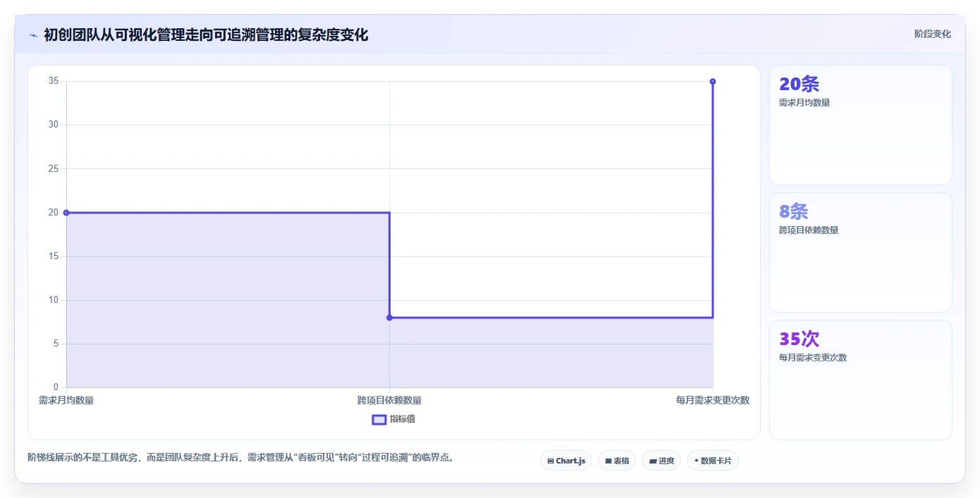The height and width of the screenshot is (498, 980).
Task: Select the 数据卡片 tag pill
Action: coord(713,461)
